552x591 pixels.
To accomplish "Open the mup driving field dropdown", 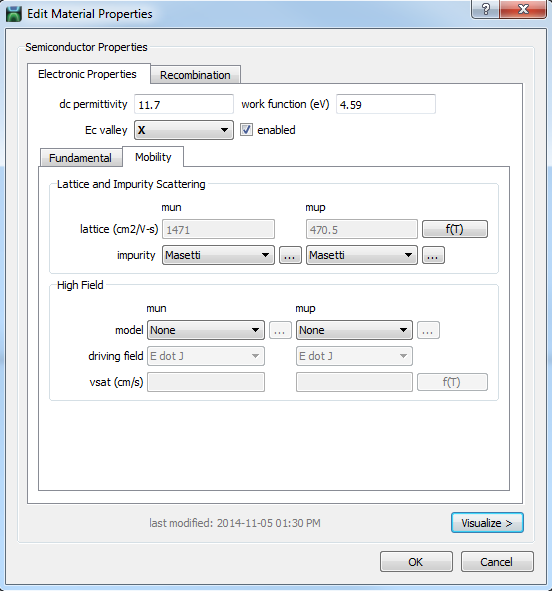I will point(354,356).
